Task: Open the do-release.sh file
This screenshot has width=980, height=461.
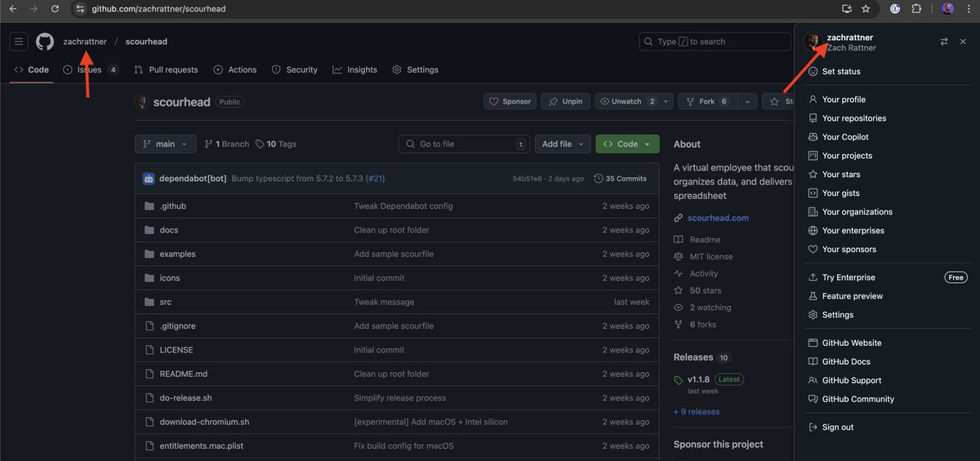Action: (185, 398)
